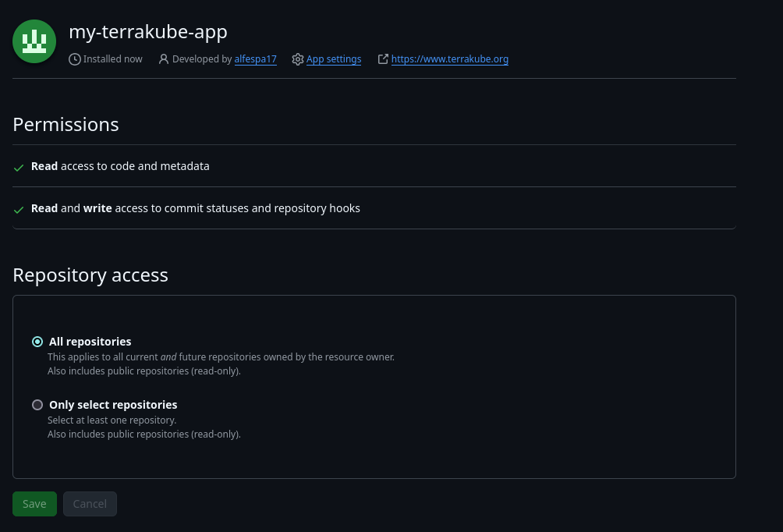The width and height of the screenshot is (783, 532).
Task: Click the external link icon near terrakube.org
Action: point(383,59)
